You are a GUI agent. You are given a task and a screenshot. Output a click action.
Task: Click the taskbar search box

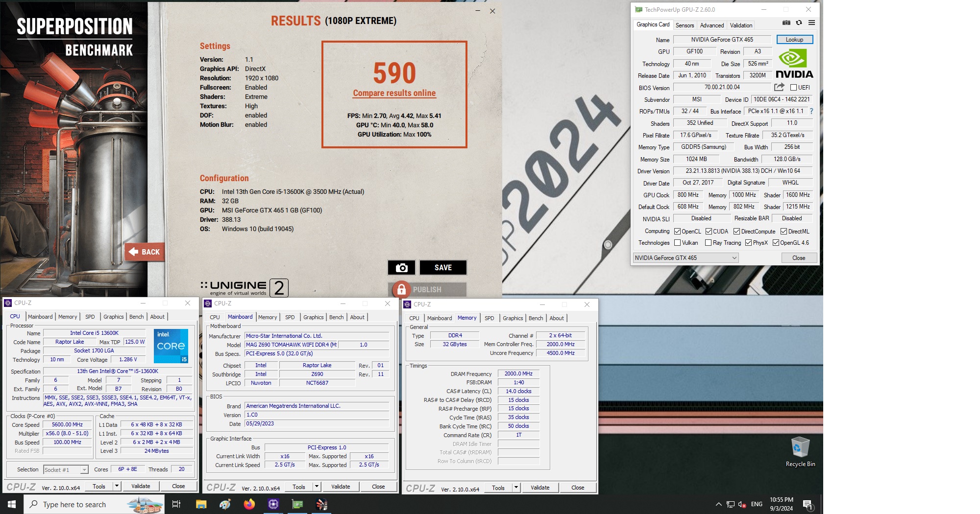[94, 504]
